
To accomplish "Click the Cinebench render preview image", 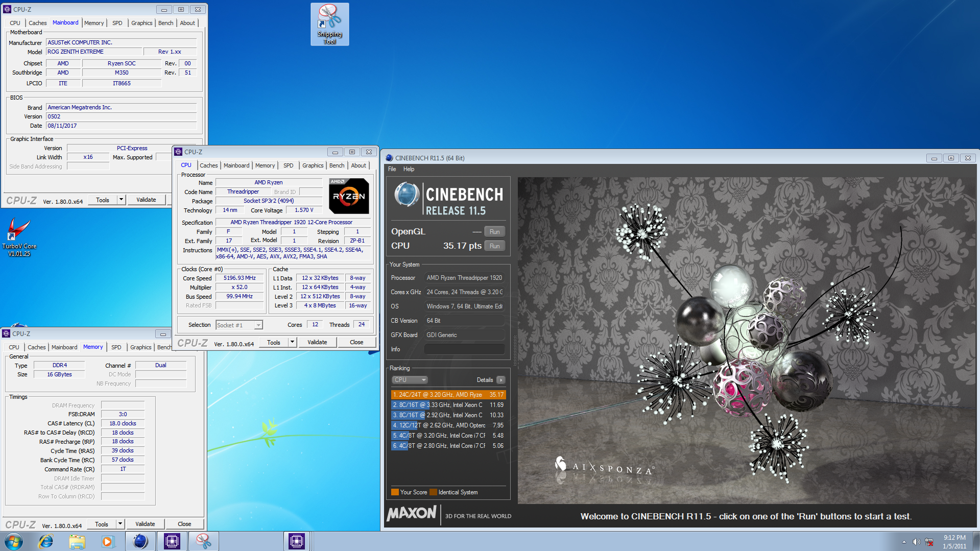I will tap(746, 340).
